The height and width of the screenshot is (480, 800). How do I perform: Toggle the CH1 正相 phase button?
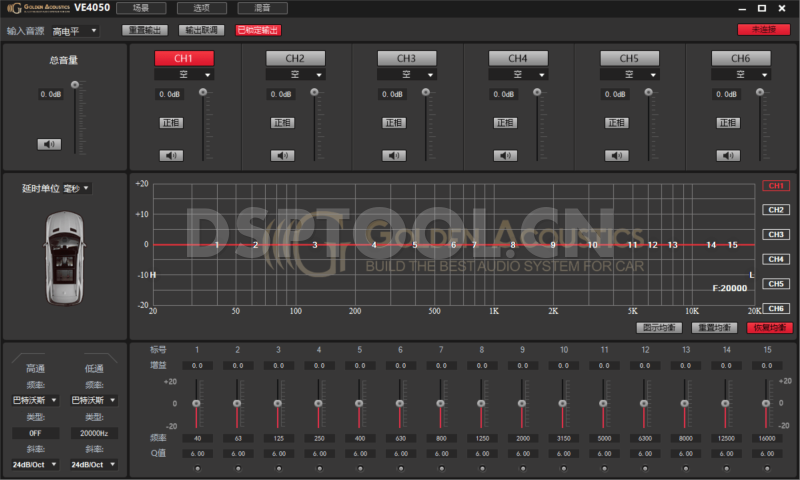pyautogui.click(x=172, y=123)
